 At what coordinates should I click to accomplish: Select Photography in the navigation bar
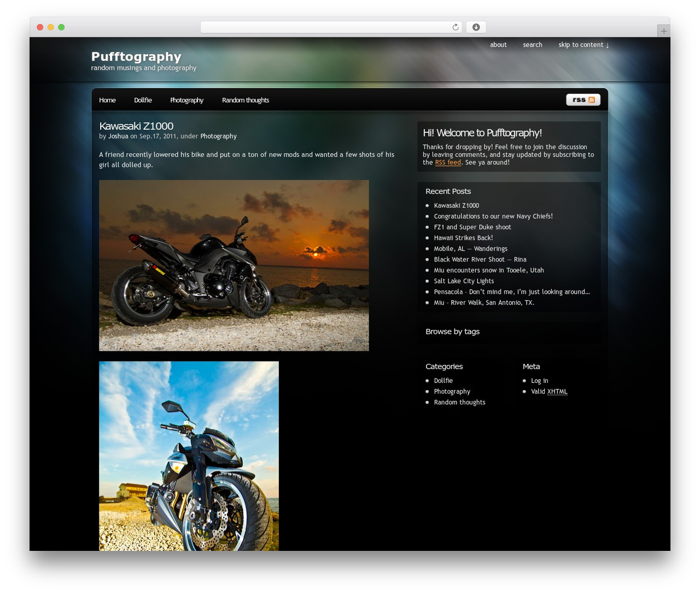pyautogui.click(x=186, y=100)
